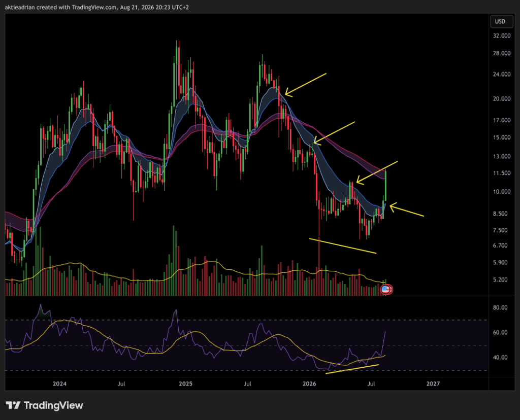Image resolution: width=520 pixels, height=420 pixels.
Task: Click the US flag event marker icon
Action: [x=386, y=290]
